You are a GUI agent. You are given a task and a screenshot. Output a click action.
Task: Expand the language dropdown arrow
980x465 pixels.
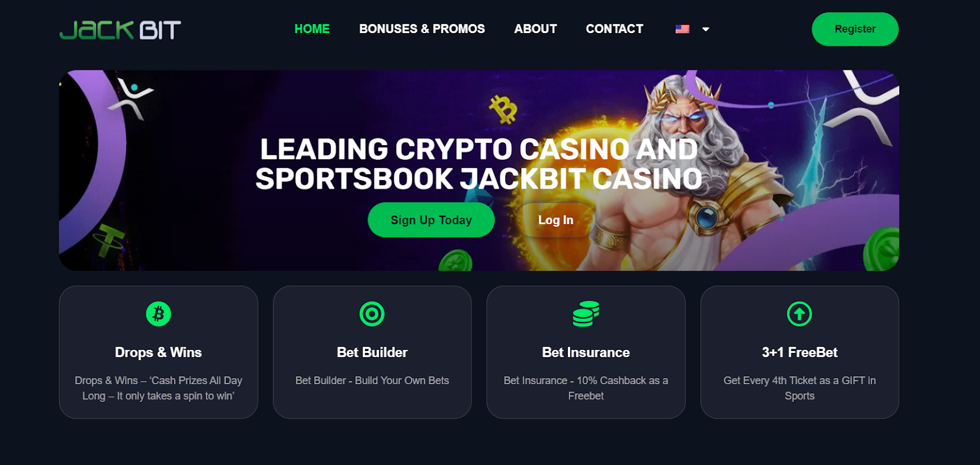click(x=706, y=29)
